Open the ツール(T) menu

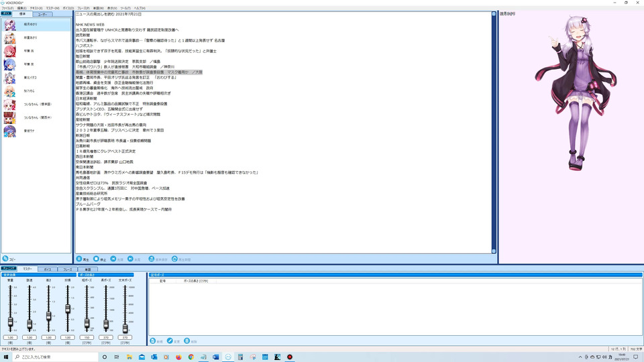125,8
